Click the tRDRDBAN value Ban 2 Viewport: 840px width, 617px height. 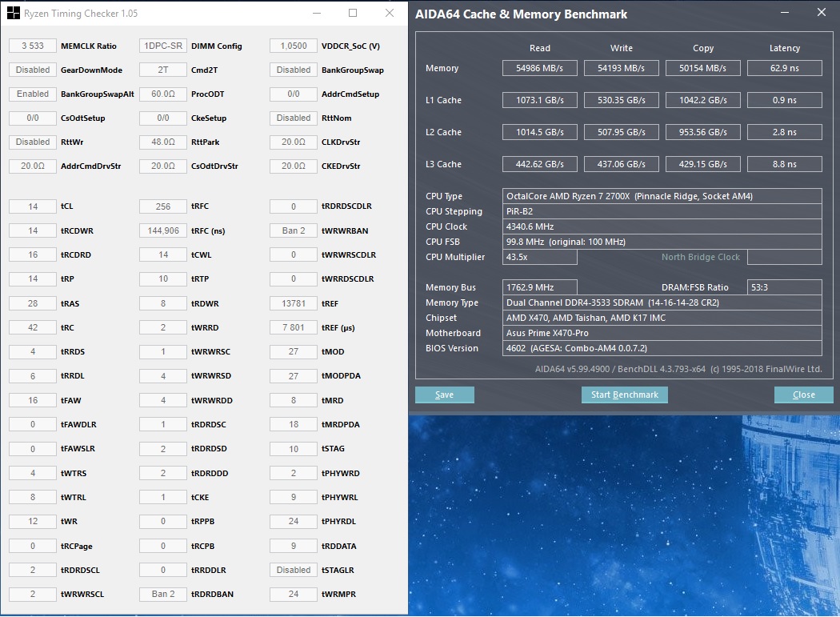[x=163, y=594]
